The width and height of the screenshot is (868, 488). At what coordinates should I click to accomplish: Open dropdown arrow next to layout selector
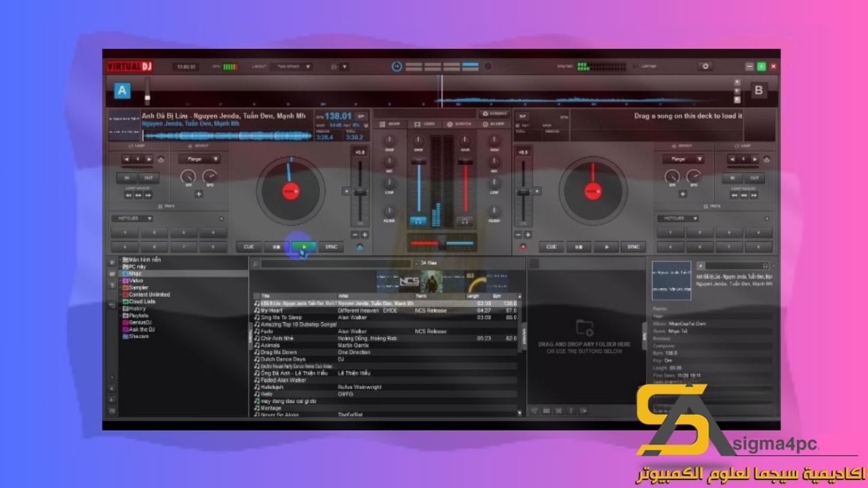[344, 66]
